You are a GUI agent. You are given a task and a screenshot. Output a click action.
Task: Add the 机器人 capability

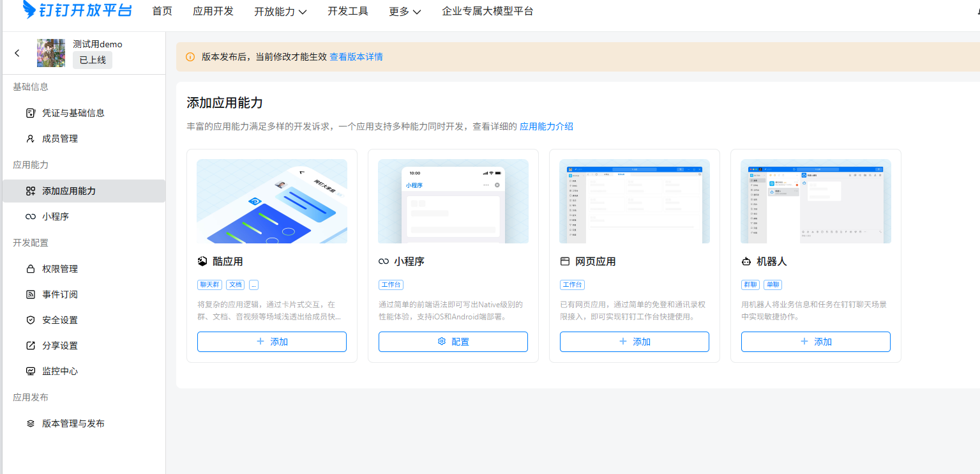point(816,342)
